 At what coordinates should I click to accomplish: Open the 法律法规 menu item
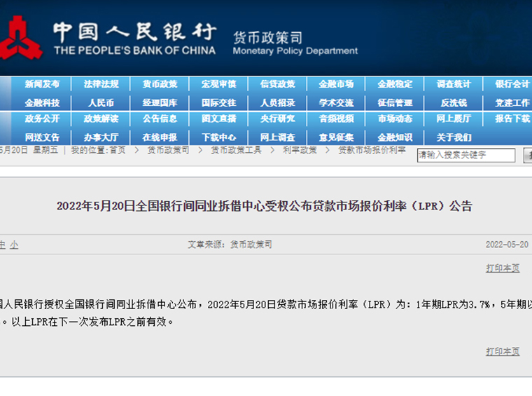[x=101, y=84]
